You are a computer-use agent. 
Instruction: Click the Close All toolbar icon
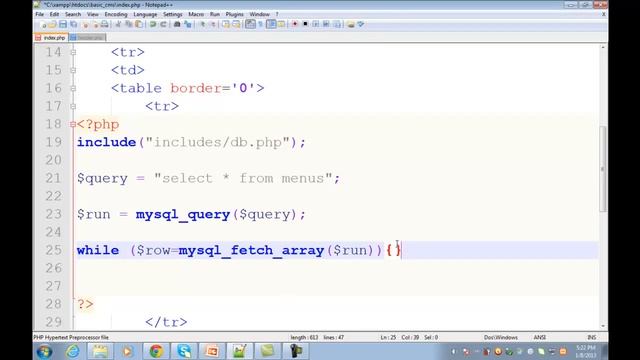(95, 24)
